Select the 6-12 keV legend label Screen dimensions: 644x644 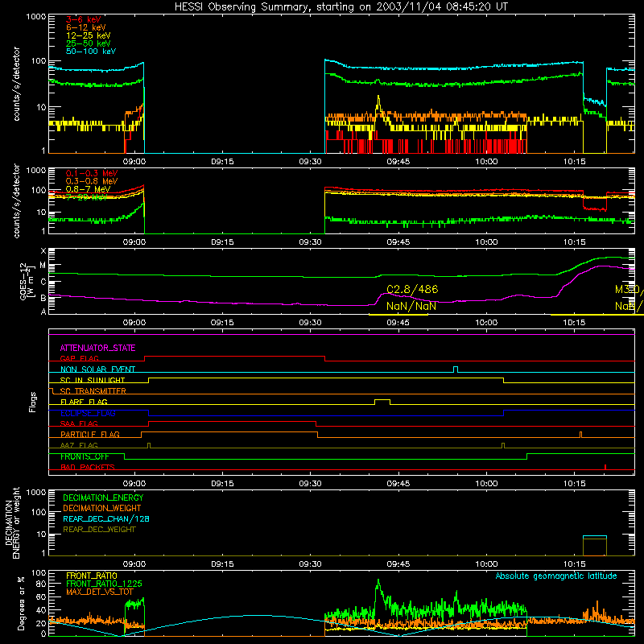pos(86,27)
